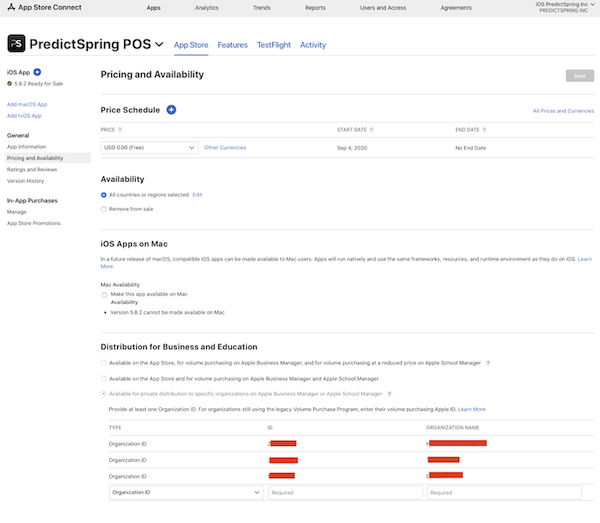Click the No End Date value

[x=471, y=148]
